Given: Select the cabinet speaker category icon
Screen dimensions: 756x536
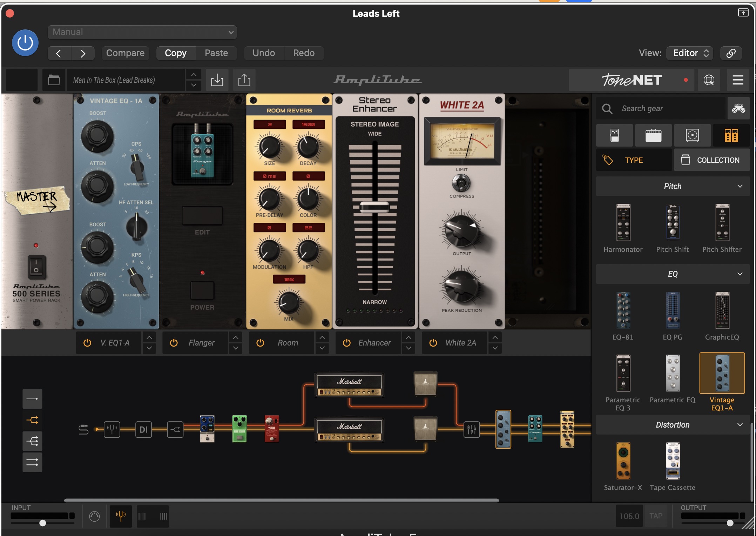Looking at the screenshot, I should (692, 135).
